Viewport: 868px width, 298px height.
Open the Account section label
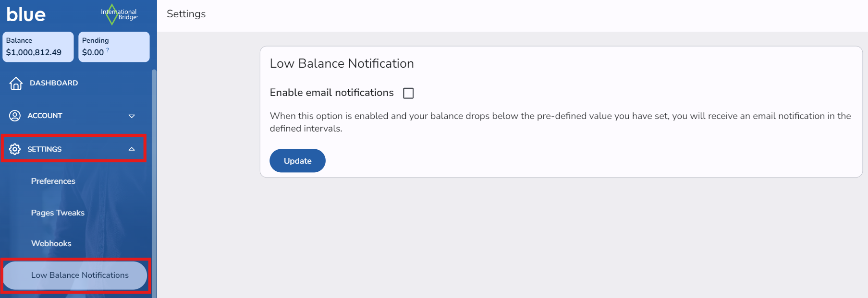coord(45,116)
